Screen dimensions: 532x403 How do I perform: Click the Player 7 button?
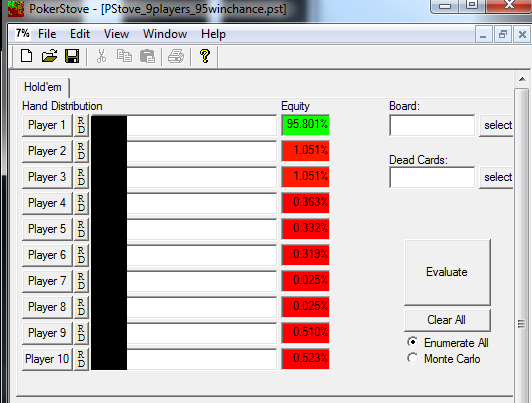[x=47, y=281]
